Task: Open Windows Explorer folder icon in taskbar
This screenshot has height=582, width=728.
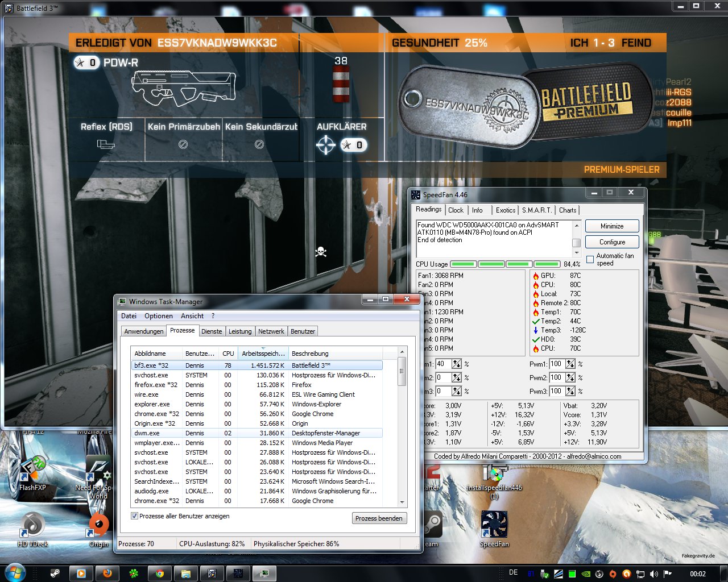Action: point(186,573)
